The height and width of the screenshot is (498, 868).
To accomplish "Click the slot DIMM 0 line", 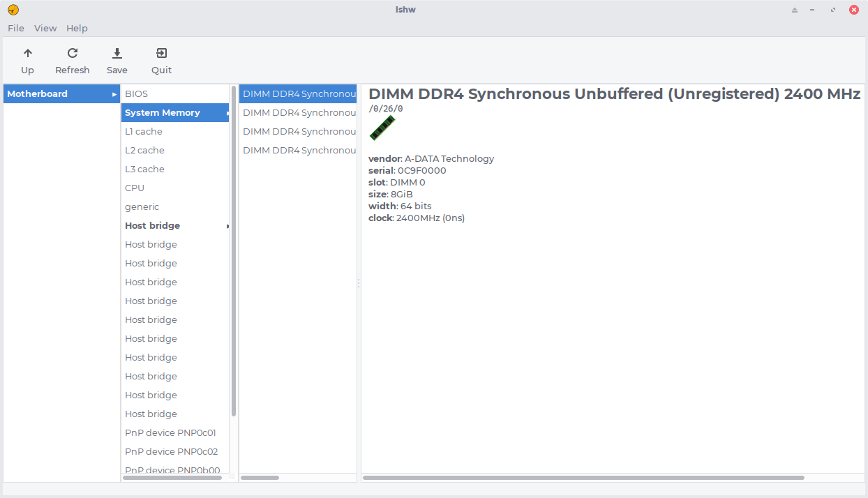I will [397, 182].
